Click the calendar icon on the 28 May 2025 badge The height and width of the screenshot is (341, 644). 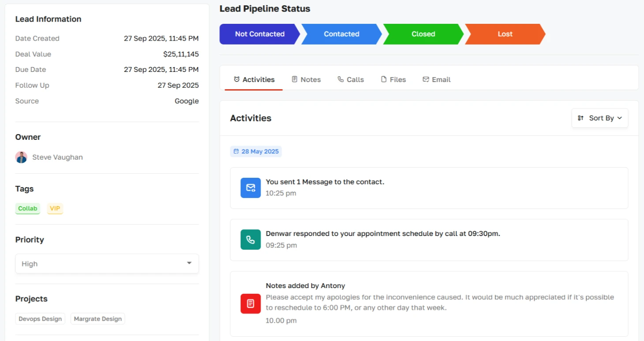[x=236, y=151]
